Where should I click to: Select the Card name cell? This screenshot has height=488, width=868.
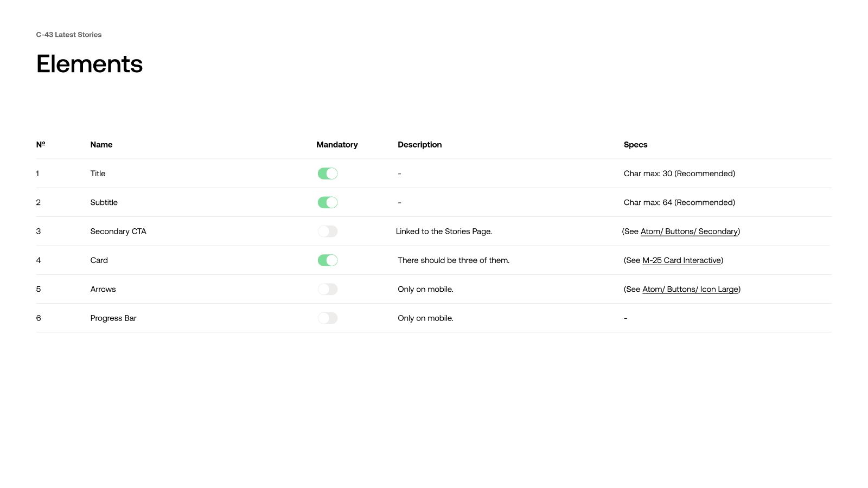[99, 260]
